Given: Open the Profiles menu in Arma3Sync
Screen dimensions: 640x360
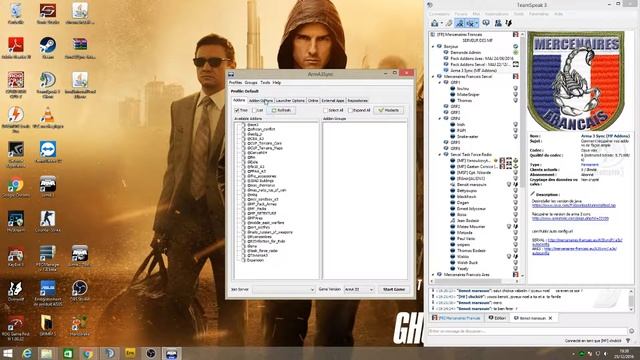Looking at the screenshot, I should click(x=235, y=82).
